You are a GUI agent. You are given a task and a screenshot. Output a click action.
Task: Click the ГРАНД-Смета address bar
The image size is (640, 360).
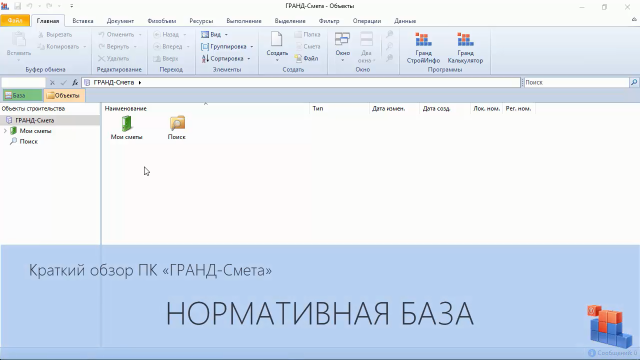click(301, 82)
